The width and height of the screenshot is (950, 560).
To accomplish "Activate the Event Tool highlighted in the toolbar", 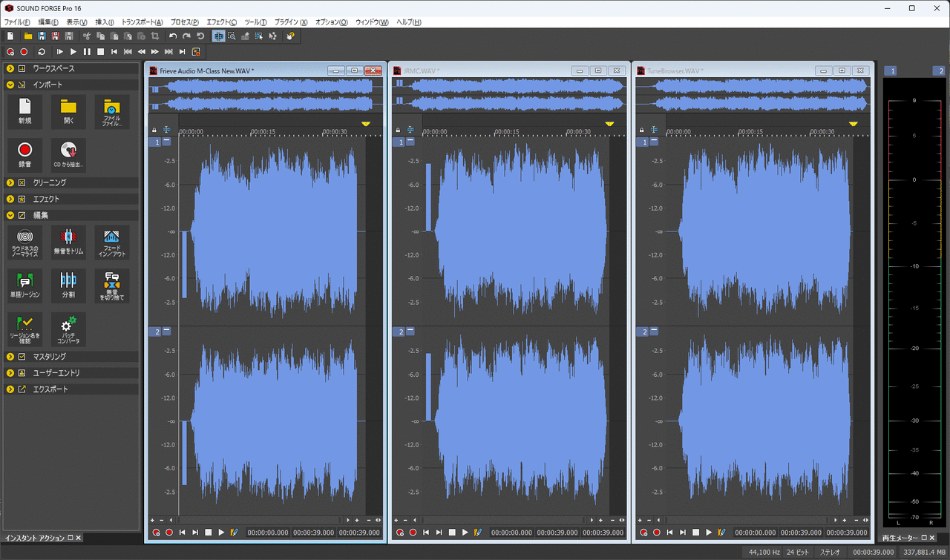I will point(218,36).
